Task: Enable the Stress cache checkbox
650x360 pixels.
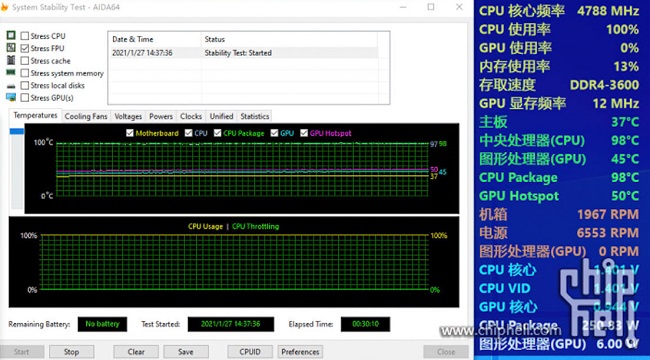Action: tap(24, 61)
